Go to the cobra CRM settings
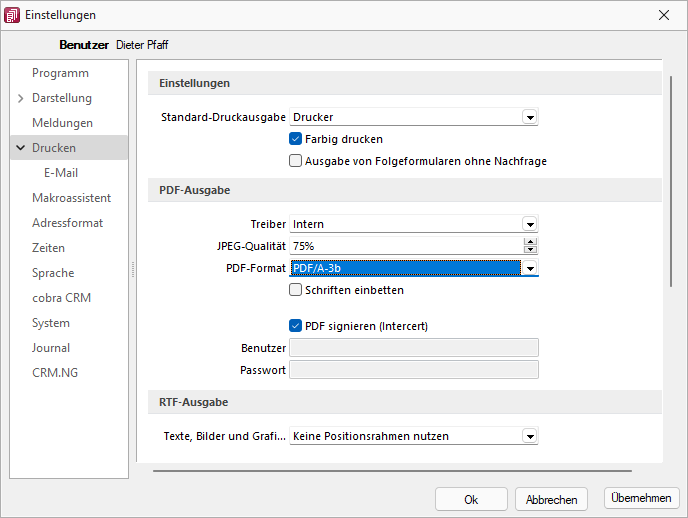Viewport: 688px width, 518px height. point(61,298)
